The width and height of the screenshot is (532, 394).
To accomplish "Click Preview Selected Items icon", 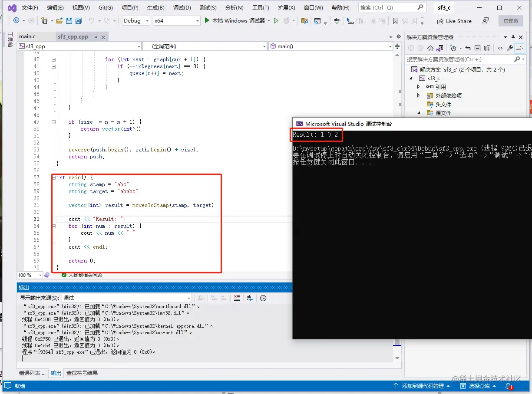I will (520, 48).
